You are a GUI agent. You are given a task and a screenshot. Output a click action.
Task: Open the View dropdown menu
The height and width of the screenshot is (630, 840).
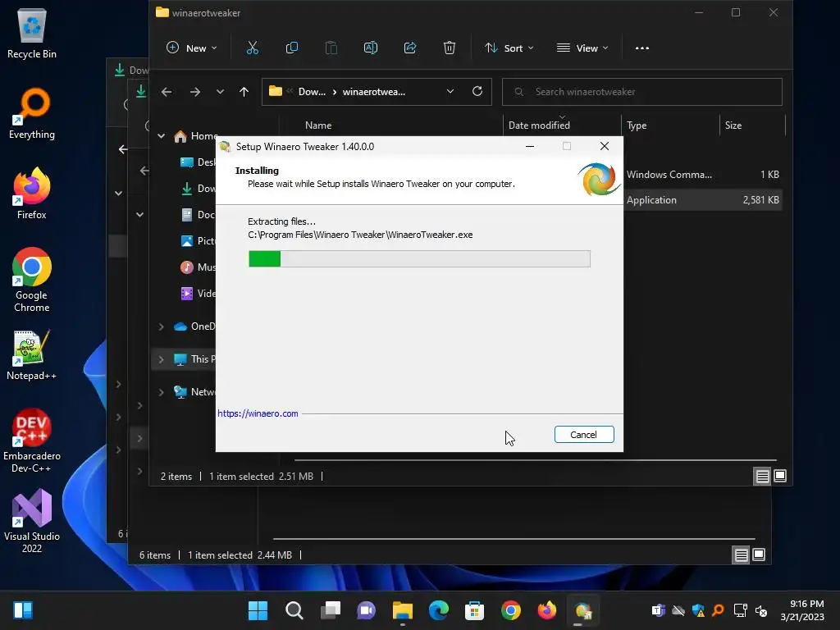(582, 48)
